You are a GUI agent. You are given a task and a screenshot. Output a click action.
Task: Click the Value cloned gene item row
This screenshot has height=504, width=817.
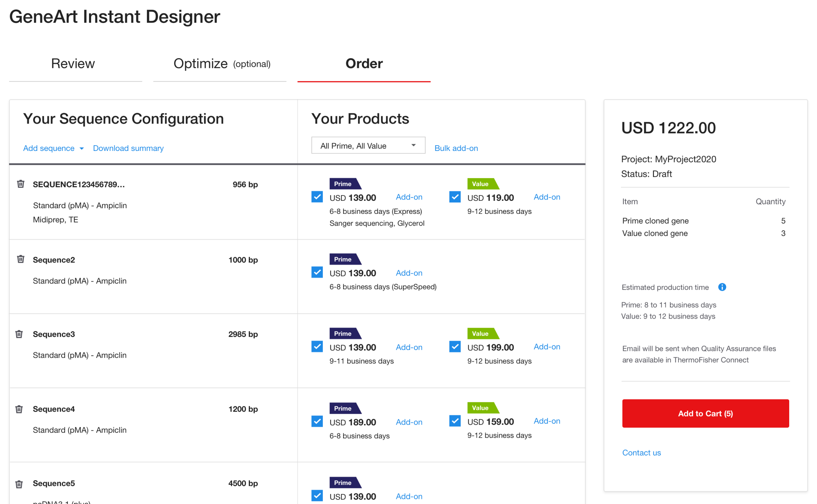[x=703, y=233]
